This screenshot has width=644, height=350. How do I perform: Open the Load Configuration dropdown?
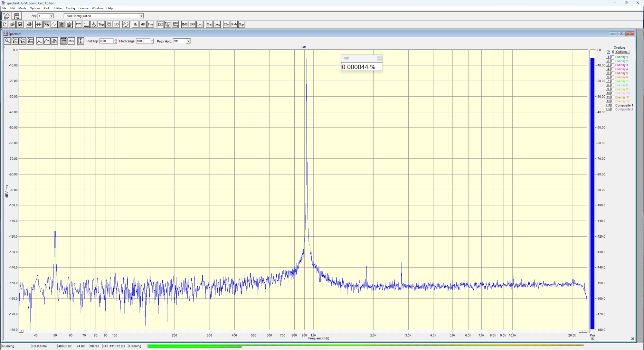[141, 16]
